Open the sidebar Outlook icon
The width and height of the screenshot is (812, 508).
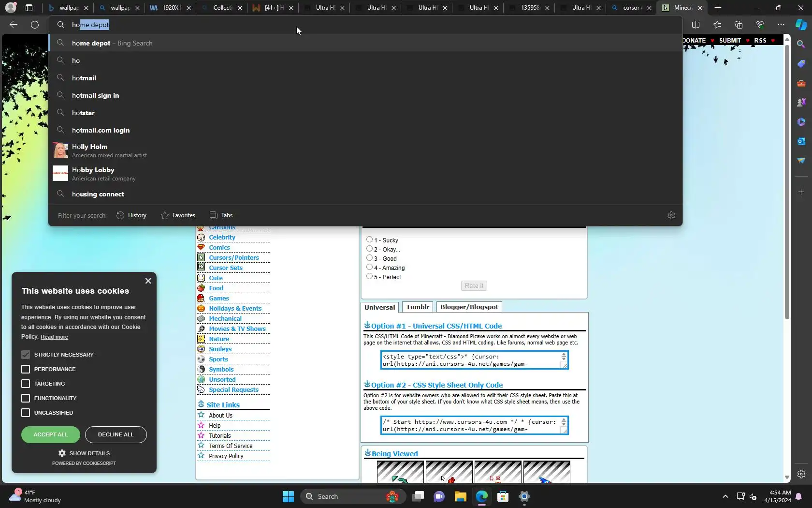coord(801,141)
